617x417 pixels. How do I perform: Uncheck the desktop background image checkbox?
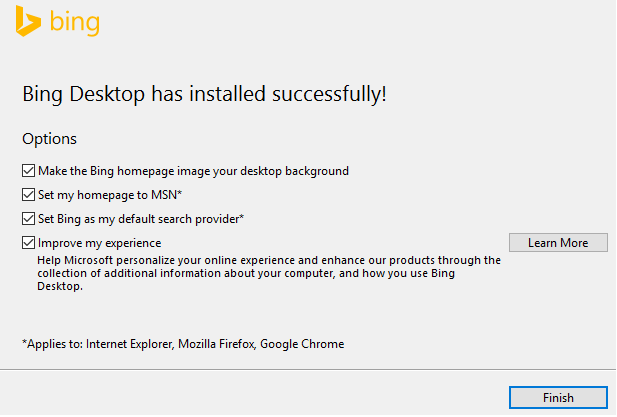click(x=28, y=171)
